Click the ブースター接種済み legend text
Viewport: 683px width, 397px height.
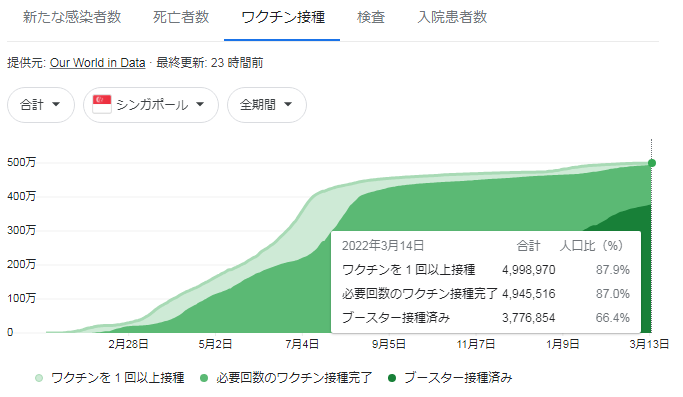[458, 378]
